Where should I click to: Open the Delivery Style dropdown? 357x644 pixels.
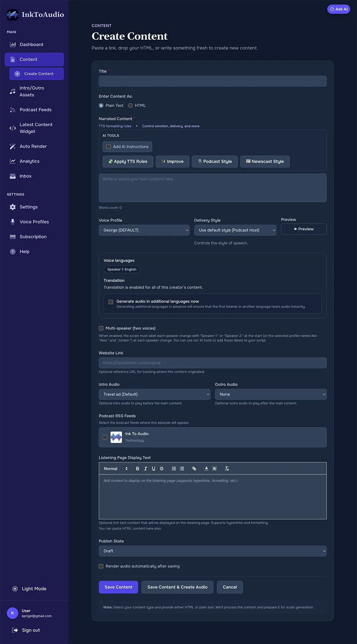[235, 230]
